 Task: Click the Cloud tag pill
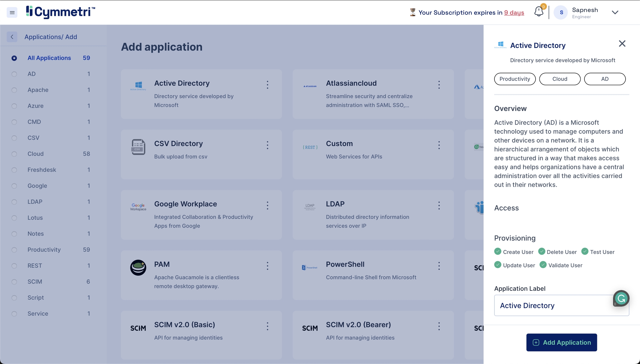pos(560,79)
